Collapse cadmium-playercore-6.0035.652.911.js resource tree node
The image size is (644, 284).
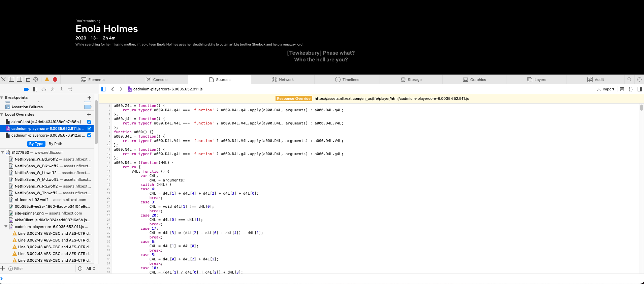coord(6,227)
